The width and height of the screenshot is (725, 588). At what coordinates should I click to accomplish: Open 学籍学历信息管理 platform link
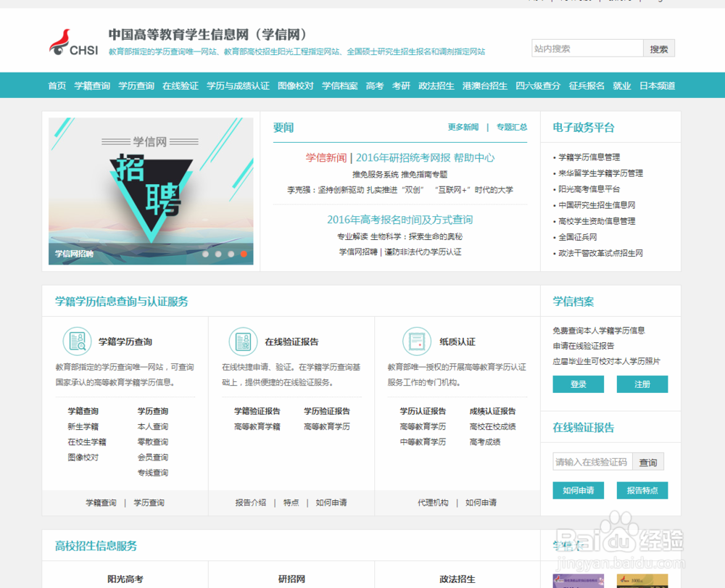tap(589, 157)
